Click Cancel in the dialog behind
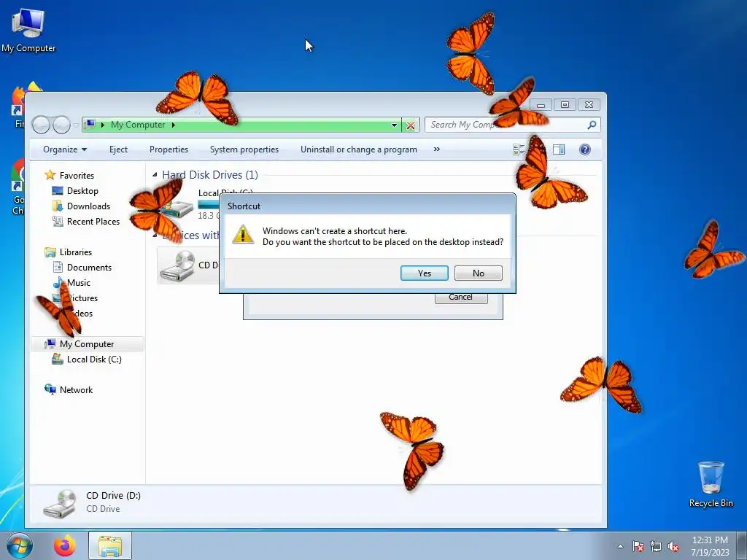 tap(461, 297)
